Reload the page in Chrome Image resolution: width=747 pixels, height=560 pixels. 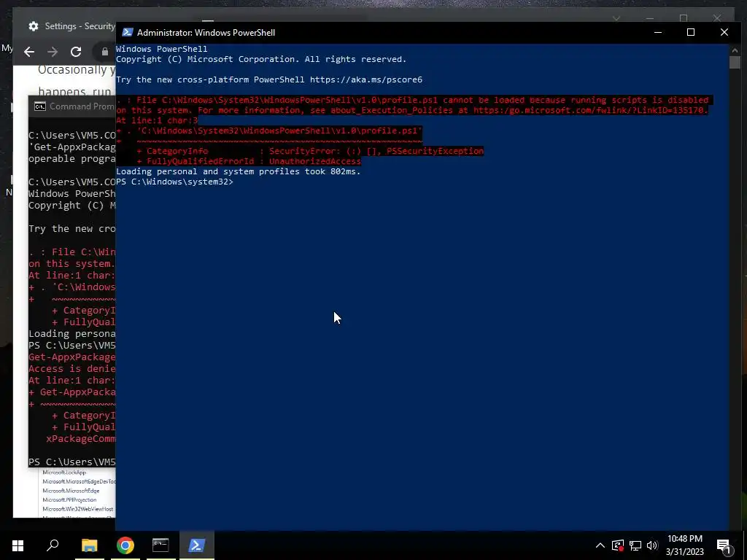pyautogui.click(x=76, y=52)
